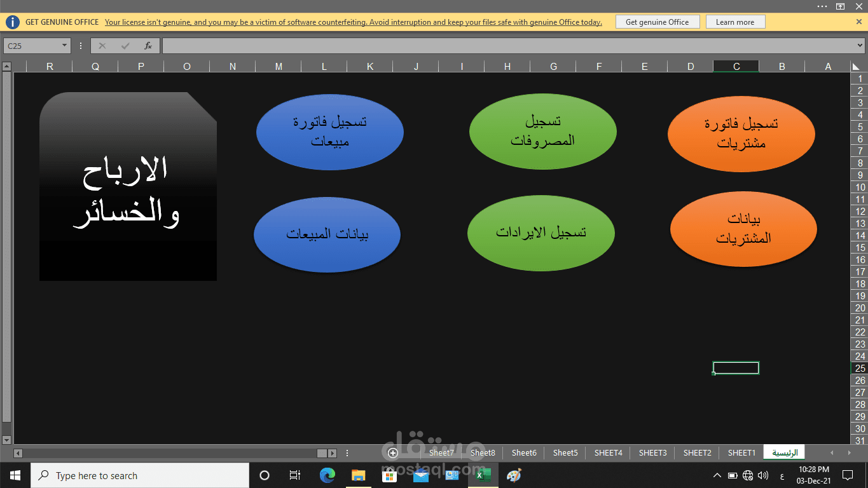Click the horizontal scrollbar right arrow

pos(332,453)
